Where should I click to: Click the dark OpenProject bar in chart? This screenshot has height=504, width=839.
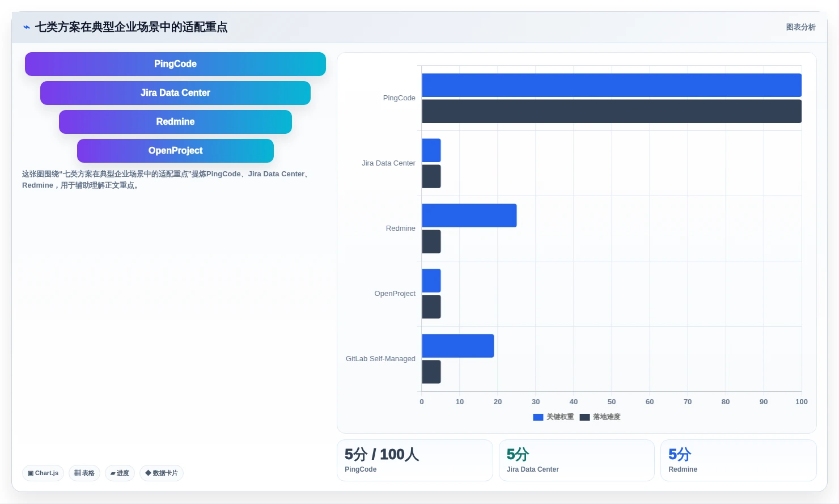(x=431, y=307)
